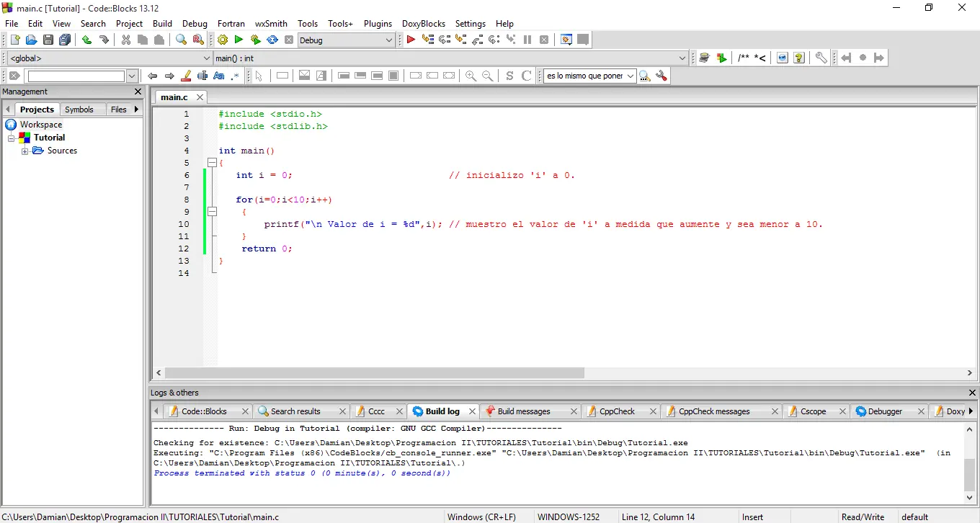Expand the Sources folder in project tree
The height and width of the screenshot is (523, 980).
click(25, 151)
